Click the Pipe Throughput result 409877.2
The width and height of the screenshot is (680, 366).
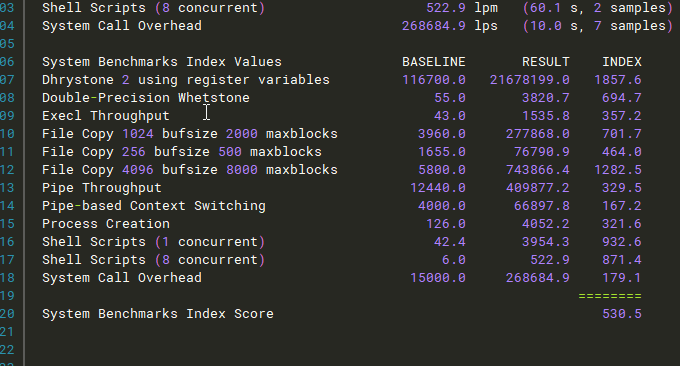pyautogui.click(x=538, y=188)
